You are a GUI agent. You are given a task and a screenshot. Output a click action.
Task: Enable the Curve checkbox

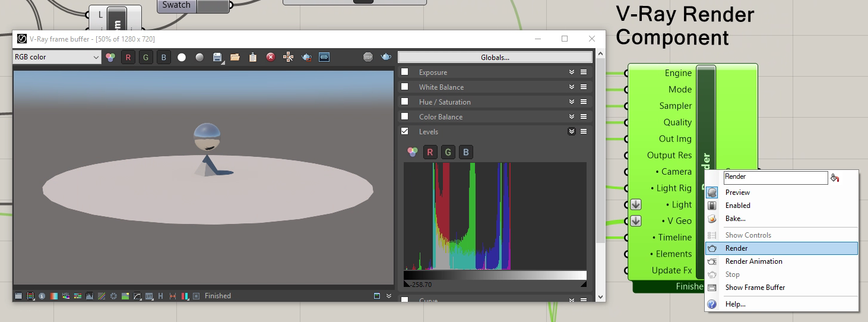coord(405,300)
